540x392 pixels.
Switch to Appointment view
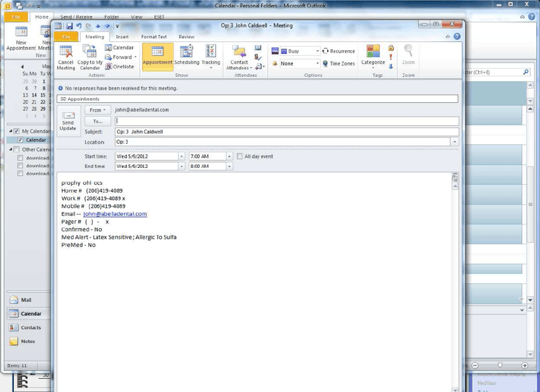click(x=158, y=57)
